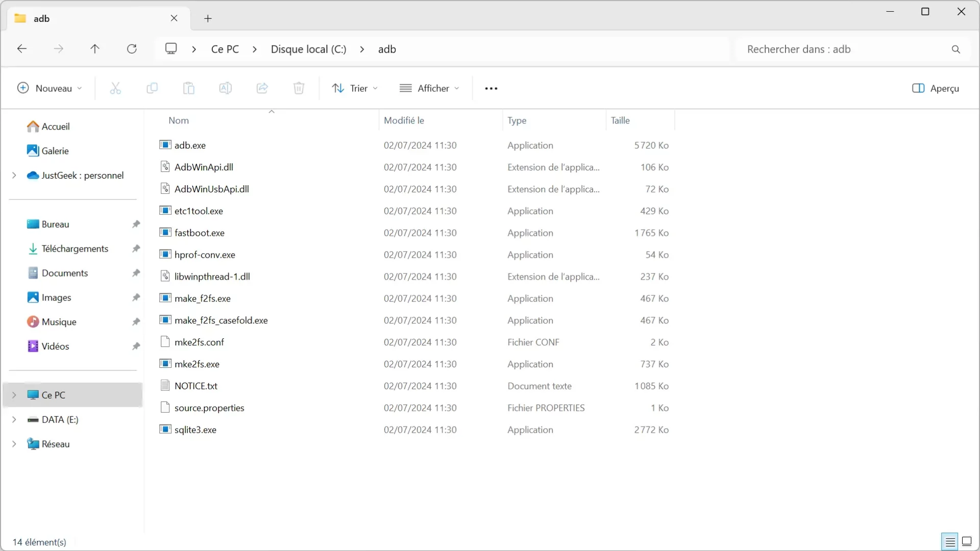
Task: Select source.properties file
Action: [209, 408]
